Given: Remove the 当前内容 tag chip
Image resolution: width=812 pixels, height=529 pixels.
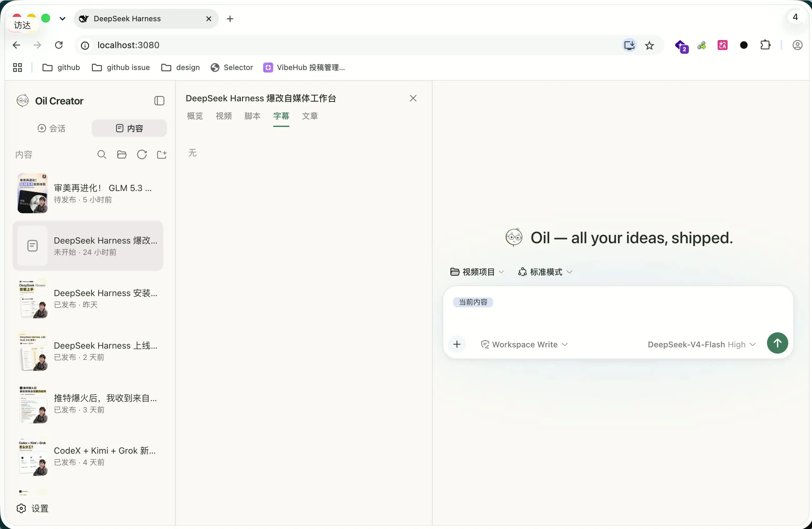Looking at the screenshot, I should (473, 302).
